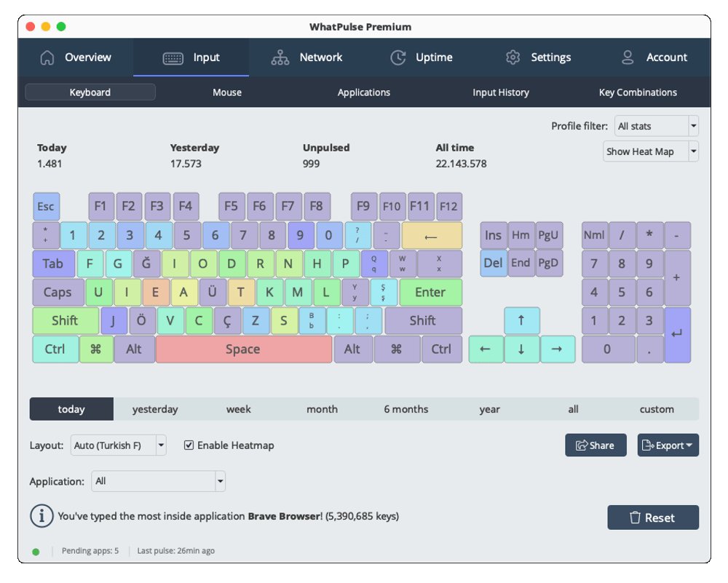The image size is (728, 583).
Task: Switch to the Input History sub-tab
Action: 501,92
